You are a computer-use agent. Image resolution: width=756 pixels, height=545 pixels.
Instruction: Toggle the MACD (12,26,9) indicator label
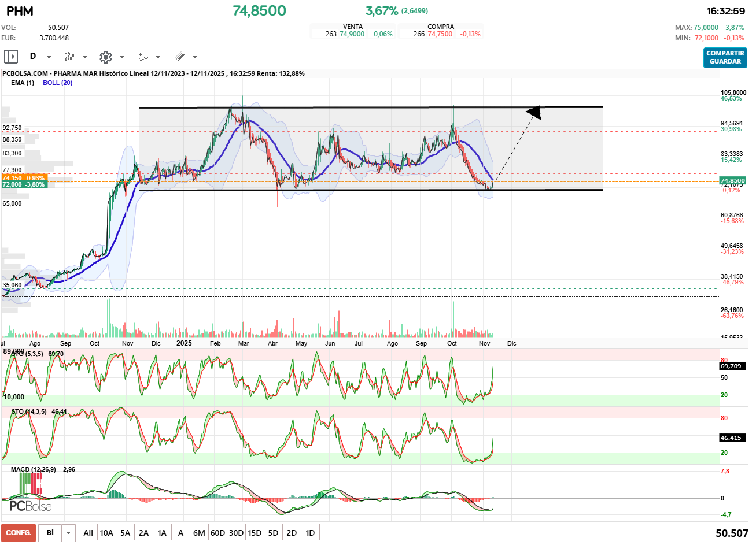[34, 469]
